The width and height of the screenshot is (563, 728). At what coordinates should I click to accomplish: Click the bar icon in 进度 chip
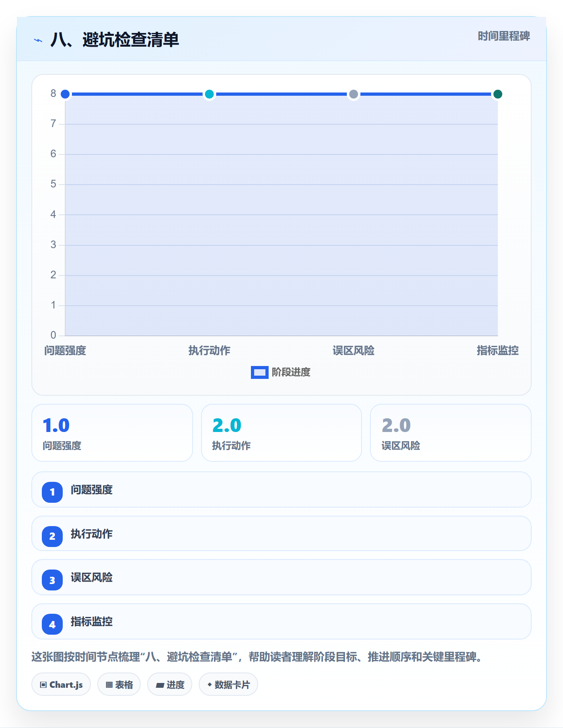tap(160, 685)
